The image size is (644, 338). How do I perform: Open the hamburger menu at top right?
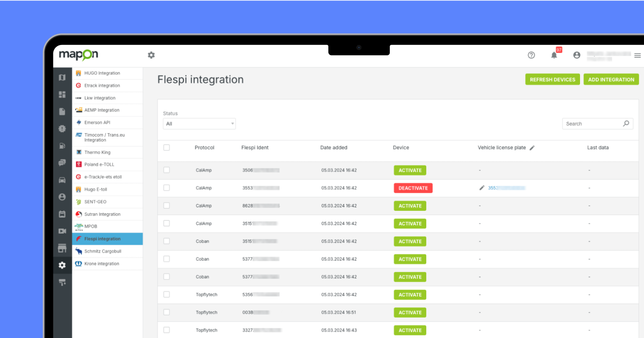[x=638, y=55]
